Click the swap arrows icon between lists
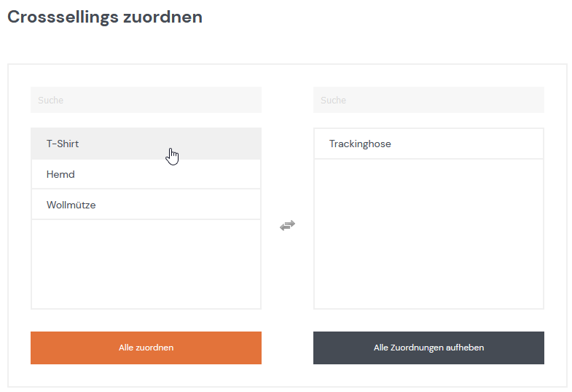This screenshot has height=392, width=572. (x=288, y=225)
